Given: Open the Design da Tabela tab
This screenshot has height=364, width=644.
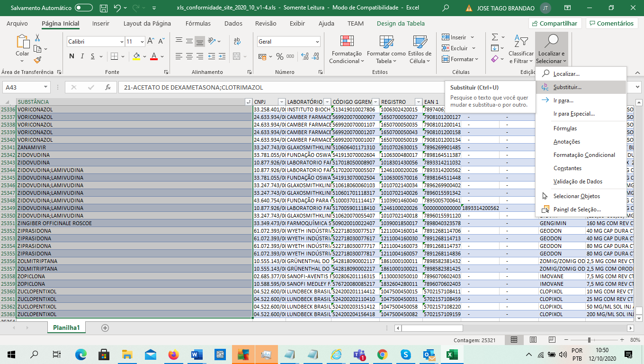Looking at the screenshot, I should [x=401, y=23].
